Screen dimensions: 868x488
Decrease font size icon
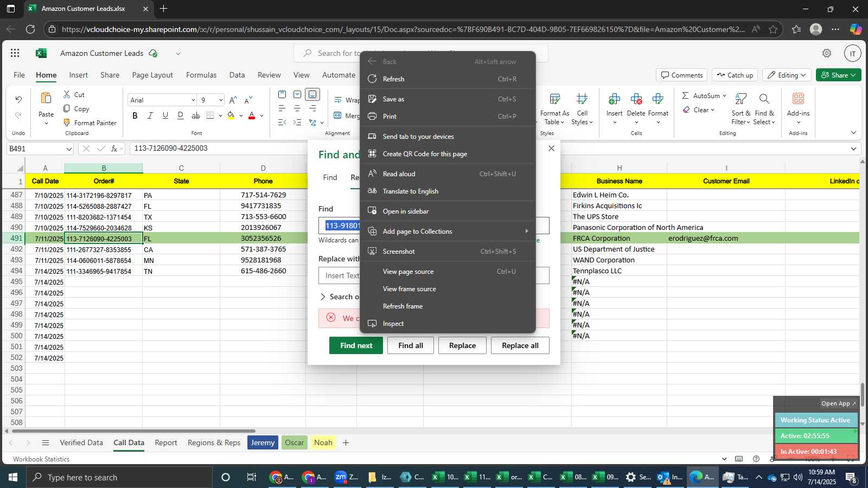pyautogui.click(x=248, y=100)
